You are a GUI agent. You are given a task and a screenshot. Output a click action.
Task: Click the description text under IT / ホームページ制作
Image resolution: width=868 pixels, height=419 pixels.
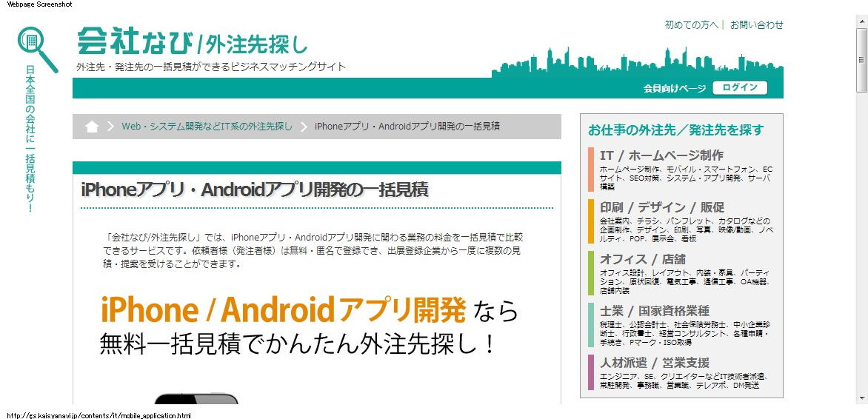click(x=686, y=178)
